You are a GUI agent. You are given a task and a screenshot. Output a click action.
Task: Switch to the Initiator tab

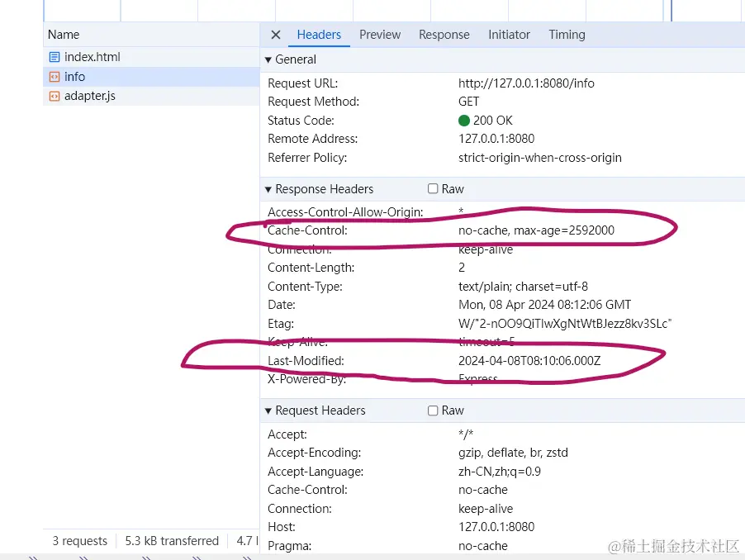pos(509,35)
